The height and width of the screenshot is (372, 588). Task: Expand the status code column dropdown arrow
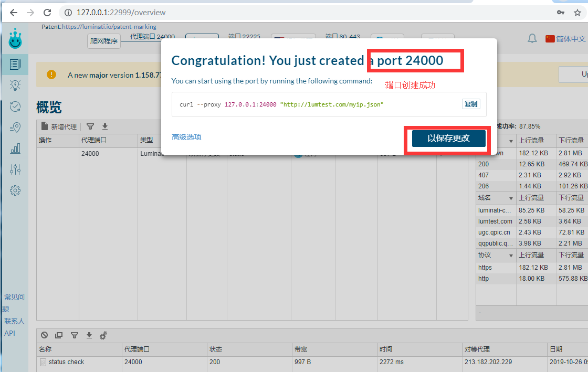click(511, 141)
